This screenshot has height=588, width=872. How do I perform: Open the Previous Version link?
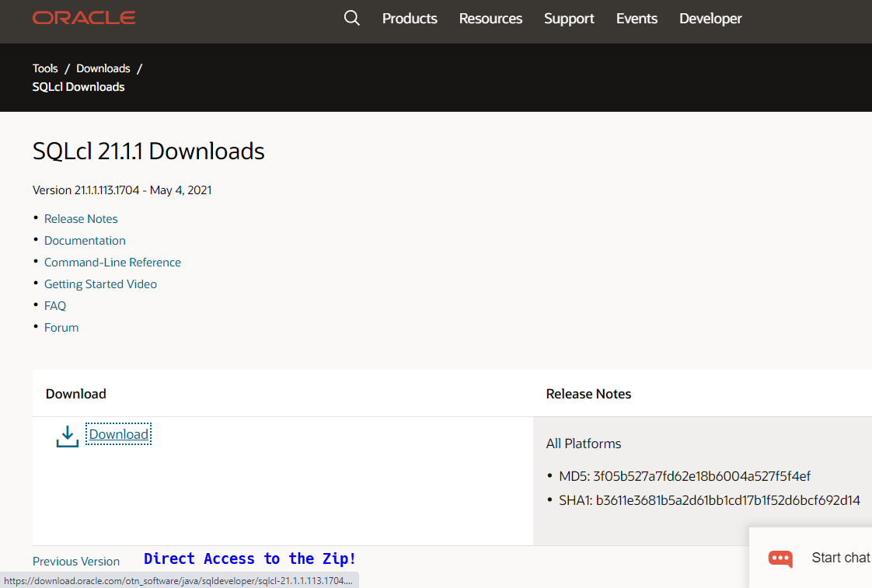(x=76, y=562)
